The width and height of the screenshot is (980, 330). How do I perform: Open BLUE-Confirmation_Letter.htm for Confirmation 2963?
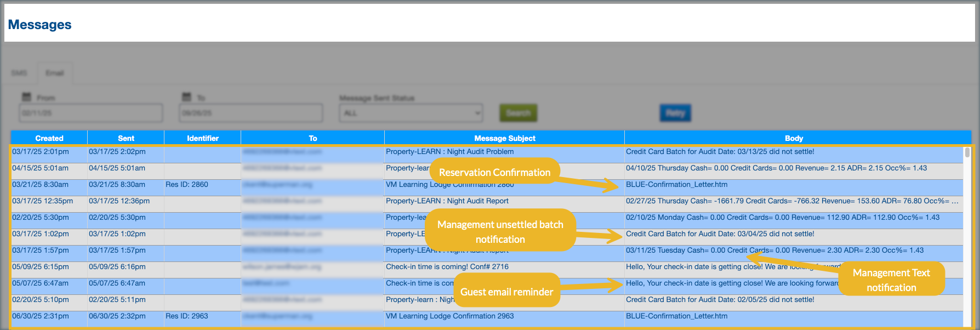point(676,316)
